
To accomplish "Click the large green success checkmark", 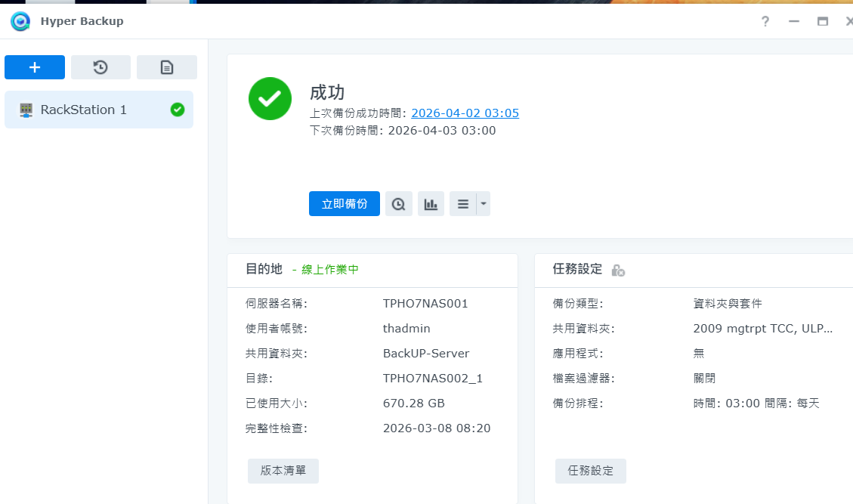I will click(x=270, y=98).
